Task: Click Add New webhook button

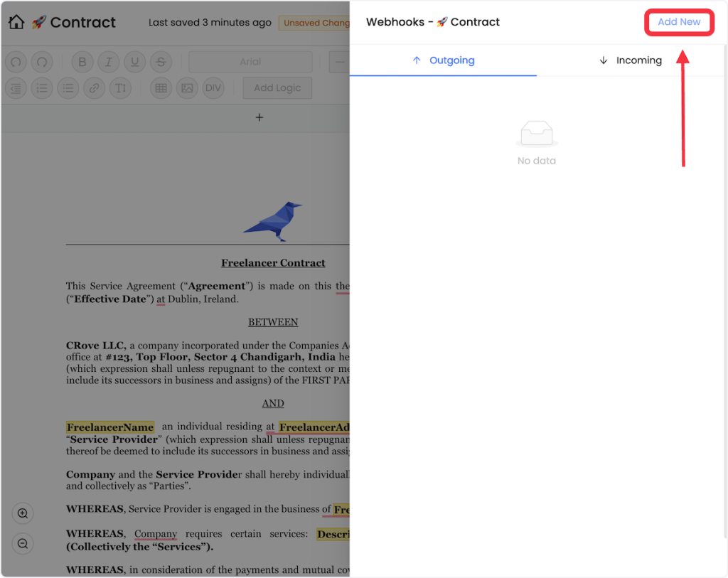Action: 678,22
